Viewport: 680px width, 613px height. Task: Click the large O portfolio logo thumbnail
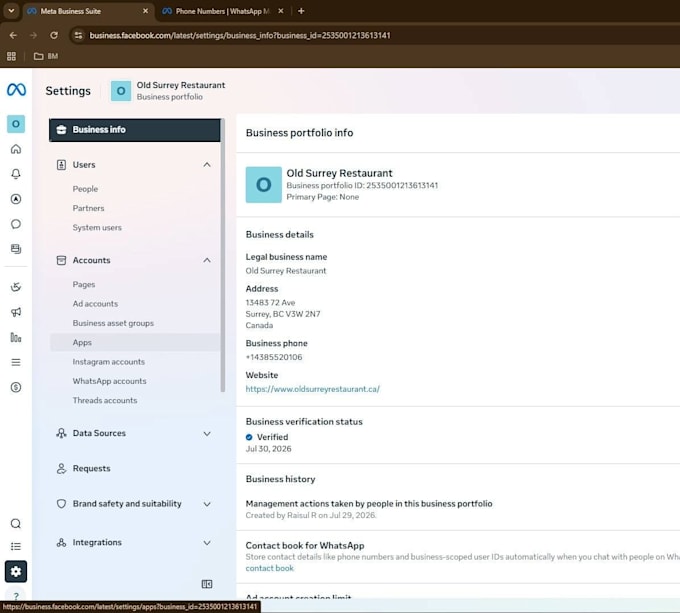pos(264,185)
